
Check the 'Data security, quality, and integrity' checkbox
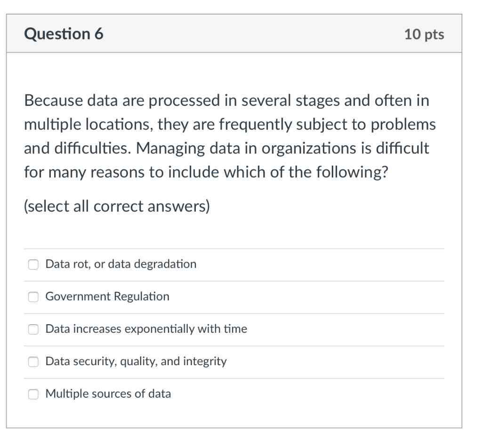pyautogui.click(x=33, y=362)
